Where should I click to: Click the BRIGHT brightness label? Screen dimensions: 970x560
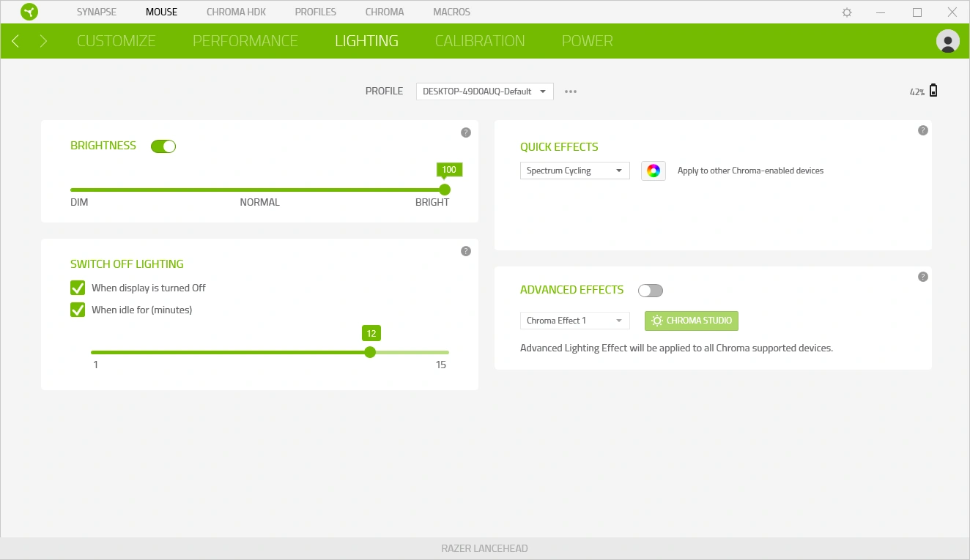pos(432,202)
